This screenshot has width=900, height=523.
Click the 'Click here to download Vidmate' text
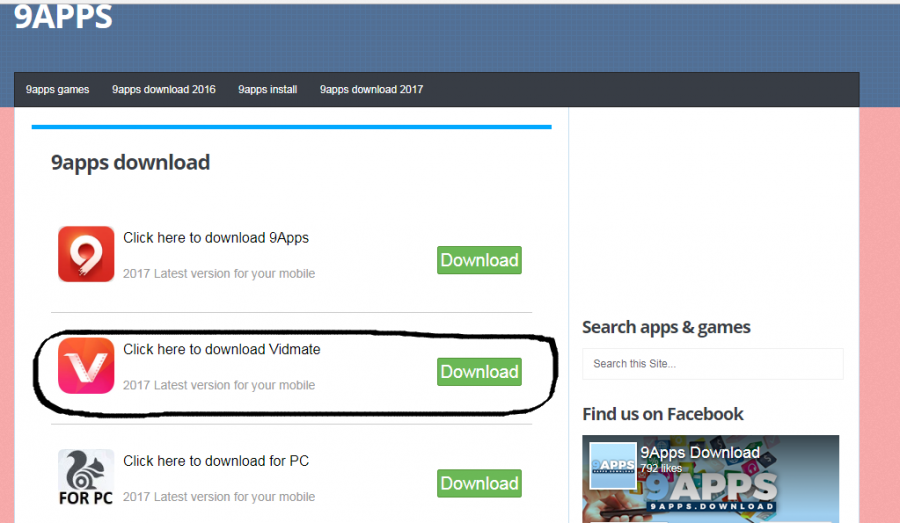222,349
